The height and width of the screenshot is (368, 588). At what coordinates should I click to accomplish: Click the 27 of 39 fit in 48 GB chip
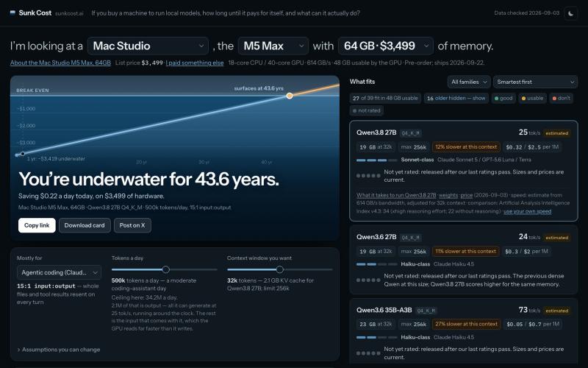(x=385, y=98)
